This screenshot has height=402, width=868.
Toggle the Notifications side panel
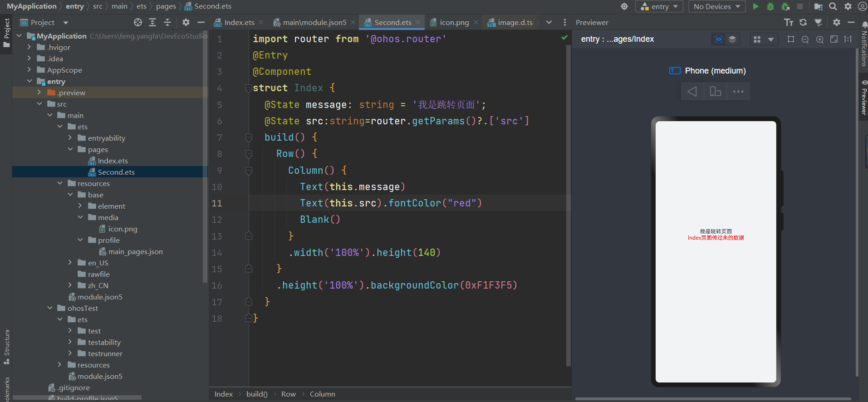[864, 45]
